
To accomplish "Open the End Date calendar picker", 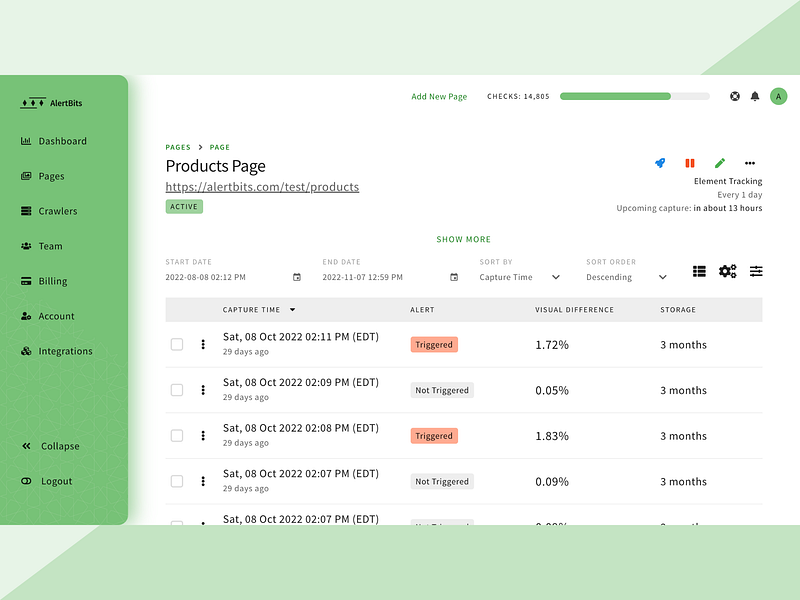I will pyautogui.click(x=454, y=277).
